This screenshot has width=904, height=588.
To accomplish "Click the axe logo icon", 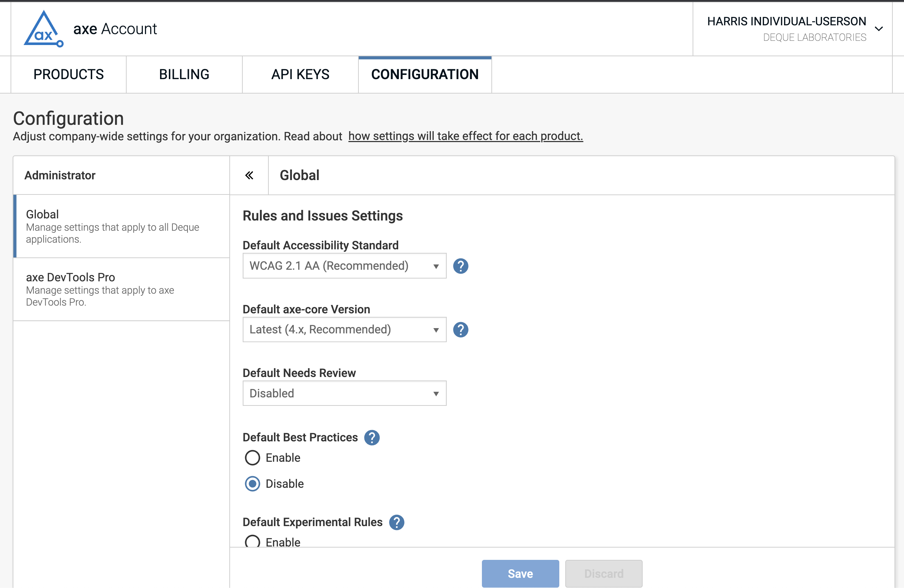I will (x=43, y=29).
